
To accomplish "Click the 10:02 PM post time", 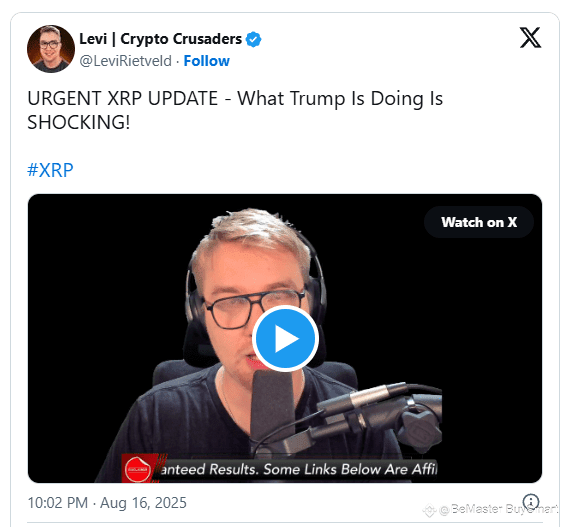I will (x=58, y=503).
